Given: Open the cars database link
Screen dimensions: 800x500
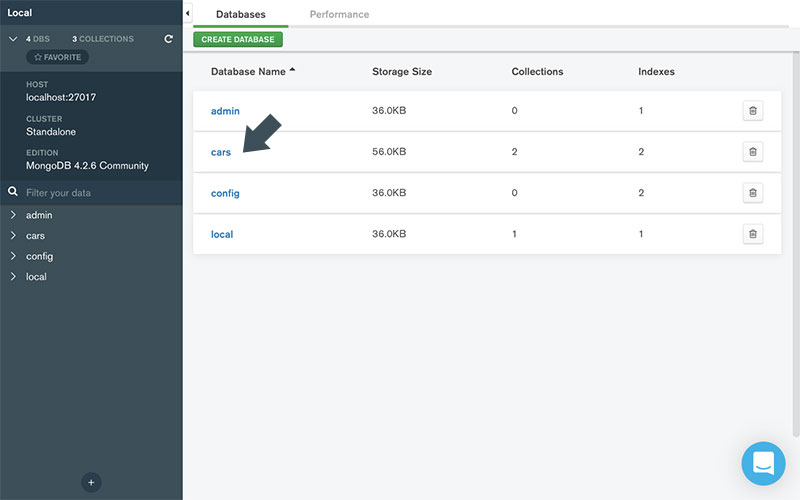Looking at the screenshot, I should 221,152.
